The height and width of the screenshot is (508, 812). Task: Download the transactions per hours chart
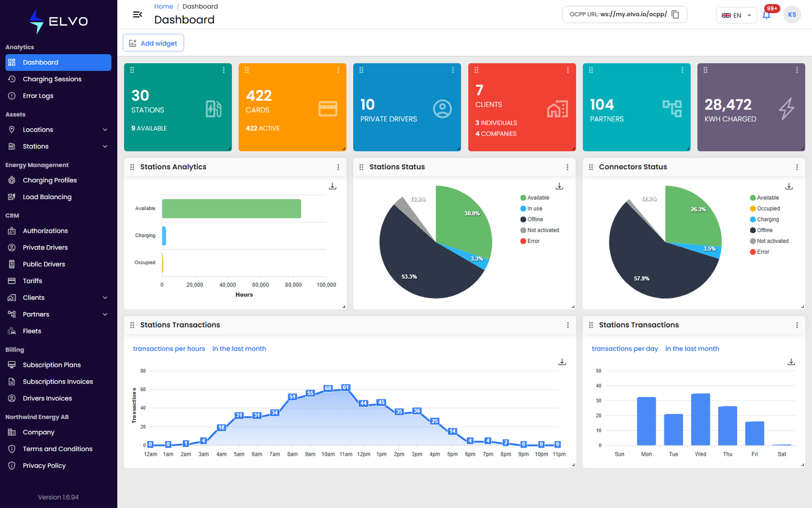(x=562, y=362)
